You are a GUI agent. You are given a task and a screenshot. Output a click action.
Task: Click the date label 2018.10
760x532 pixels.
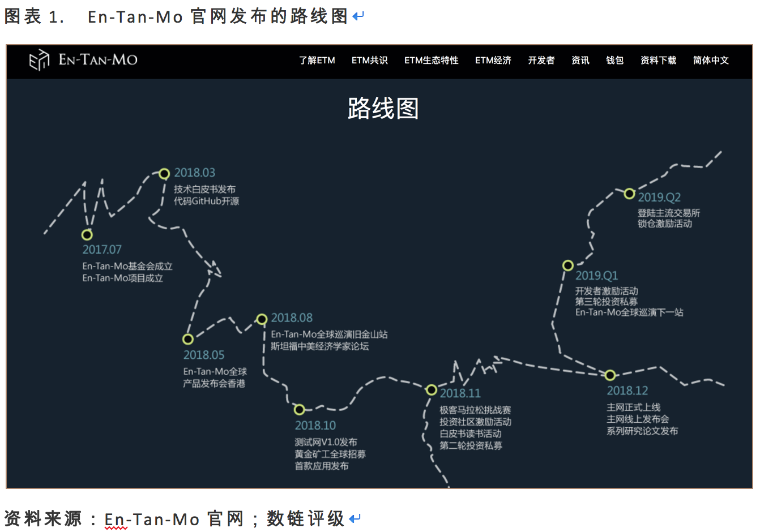315,425
